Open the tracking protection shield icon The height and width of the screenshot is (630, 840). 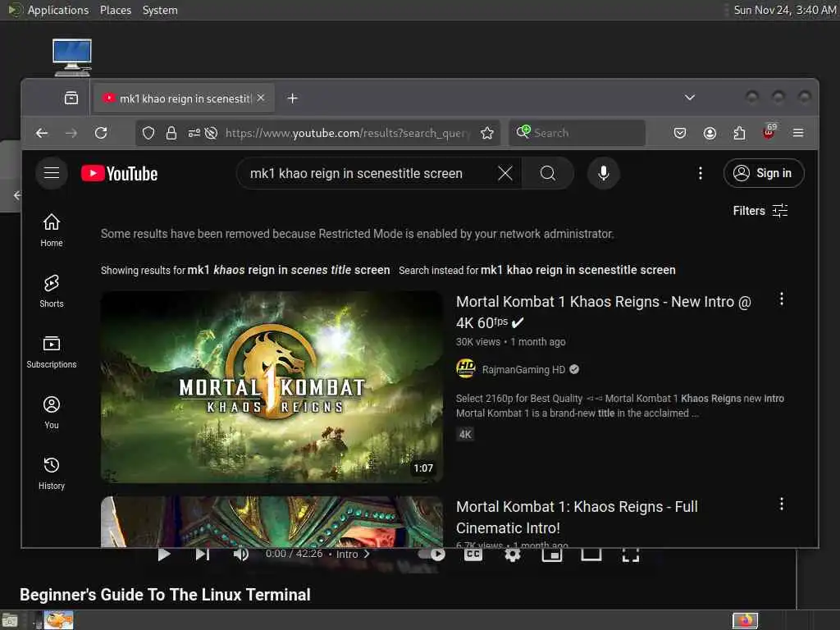point(148,133)
